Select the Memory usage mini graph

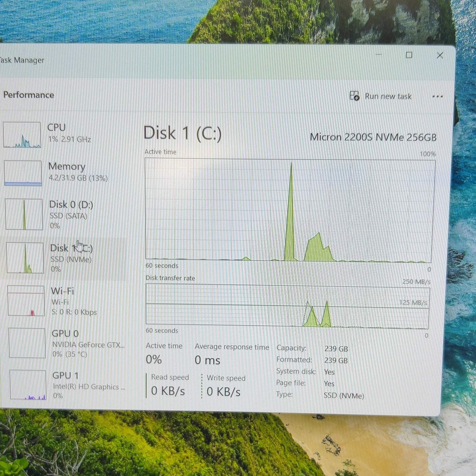point(23,173)
